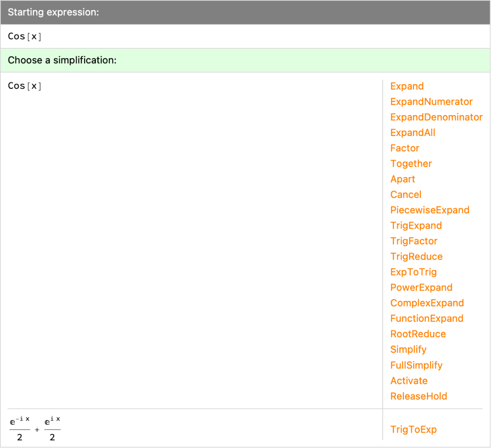491x448 pixels.
Task: Select ExpandAll from the list
Action: (412, 133)
